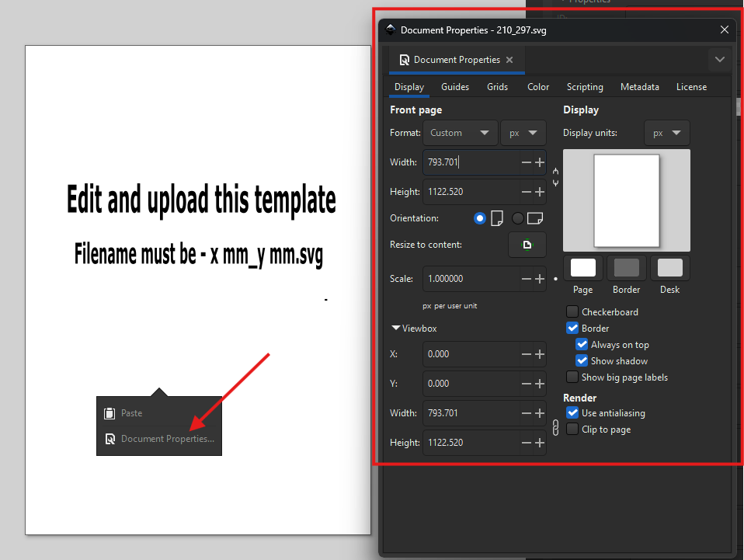Open the Metadata tab

point(640,87)
